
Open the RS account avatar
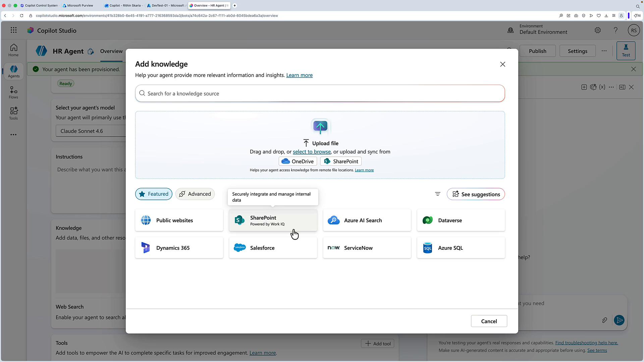(634, 30)
